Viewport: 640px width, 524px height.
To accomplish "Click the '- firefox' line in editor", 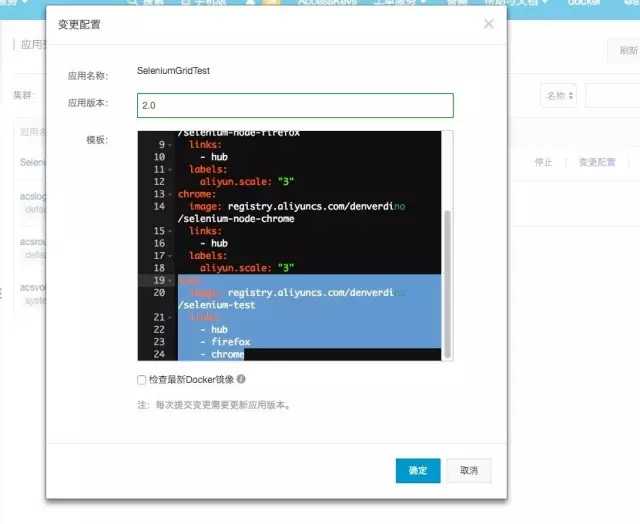I will click(225, 342).
